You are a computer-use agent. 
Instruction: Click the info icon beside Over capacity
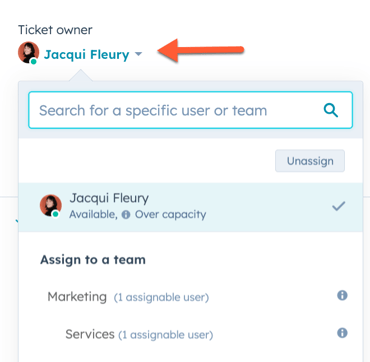point(126,215)
